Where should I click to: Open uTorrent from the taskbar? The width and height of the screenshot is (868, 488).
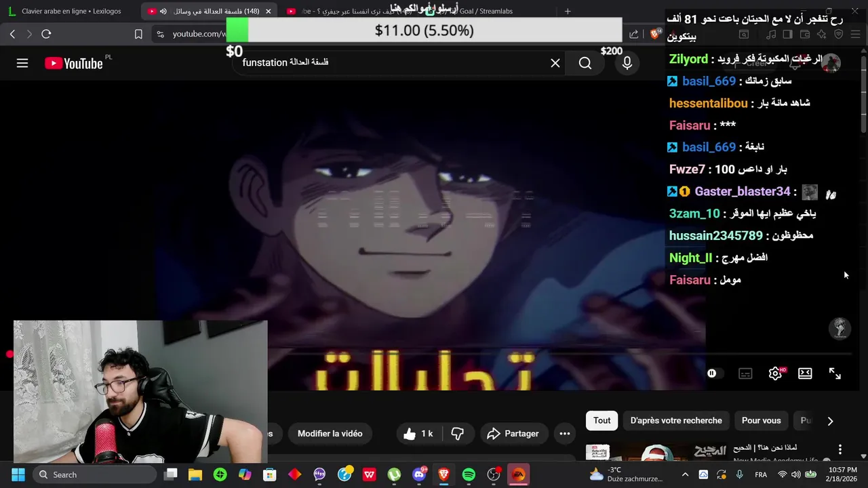(394, 474)
